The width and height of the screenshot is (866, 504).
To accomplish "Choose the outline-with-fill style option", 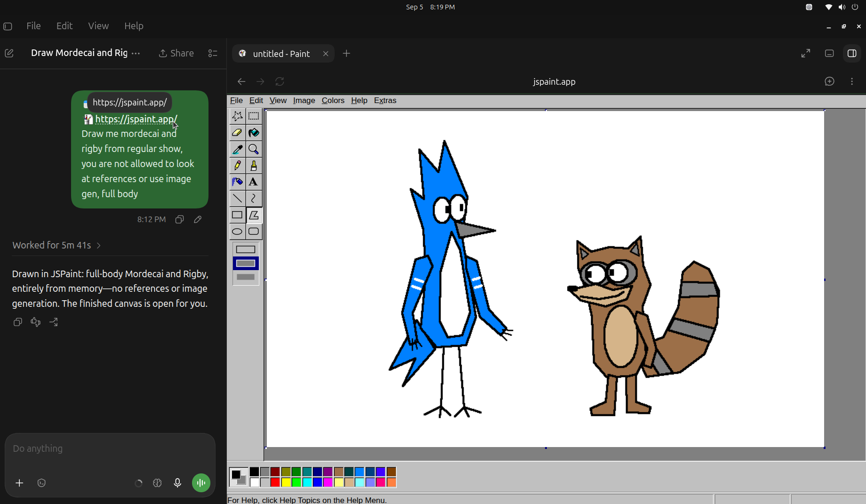I will (x=246, y=264).
